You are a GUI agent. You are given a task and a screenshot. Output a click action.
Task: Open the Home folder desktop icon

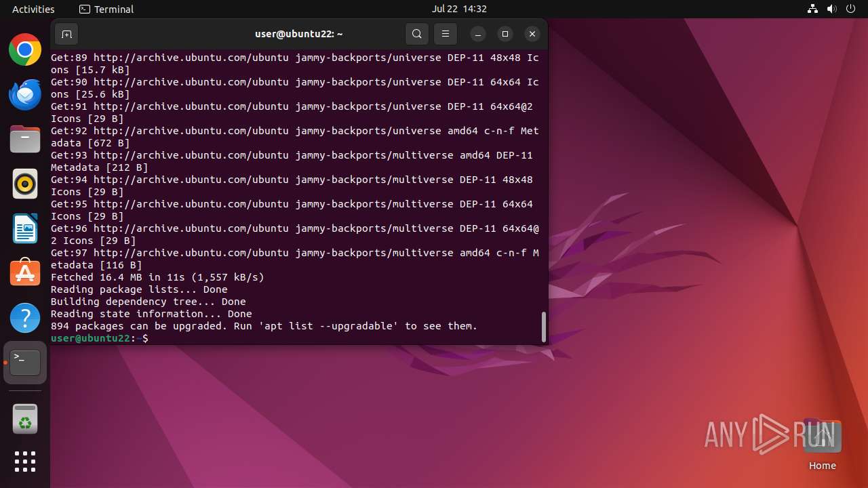822,444
